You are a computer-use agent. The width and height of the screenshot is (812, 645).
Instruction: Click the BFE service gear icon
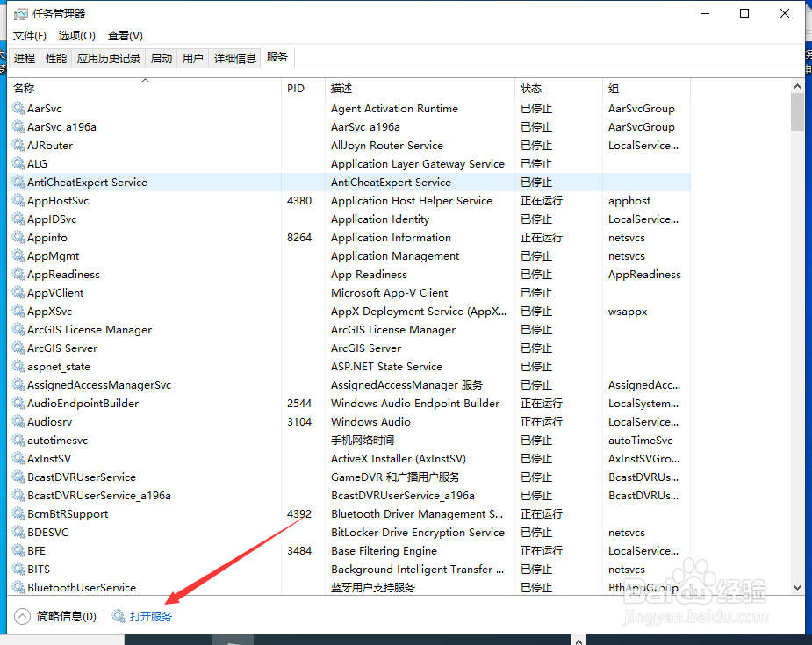point(18,550)
